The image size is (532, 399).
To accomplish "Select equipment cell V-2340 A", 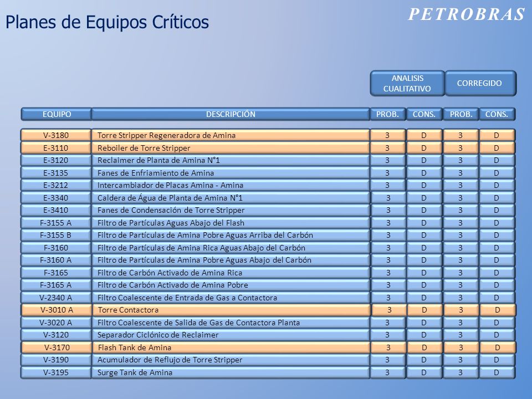I will [56, 298].
